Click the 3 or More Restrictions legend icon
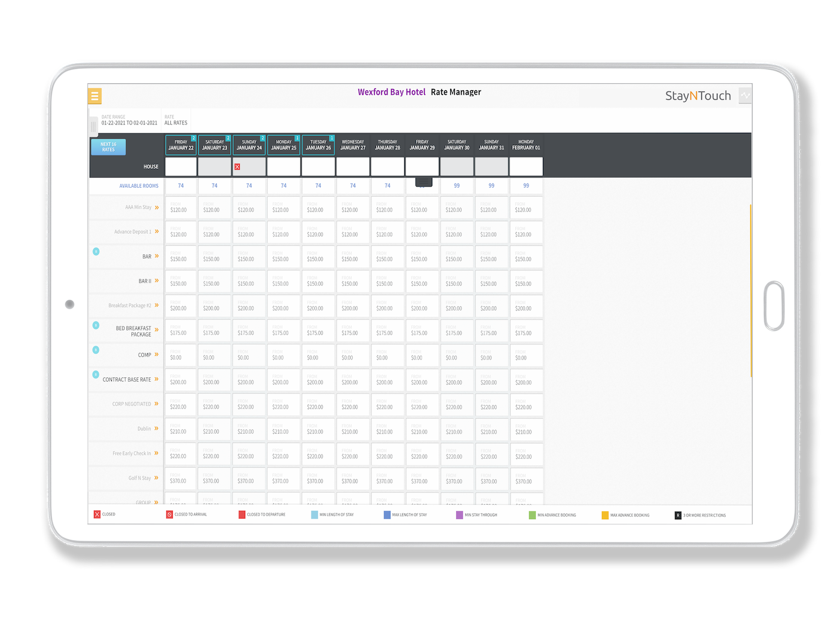Viewport: 840px width, 619px height. click(678, 515)
